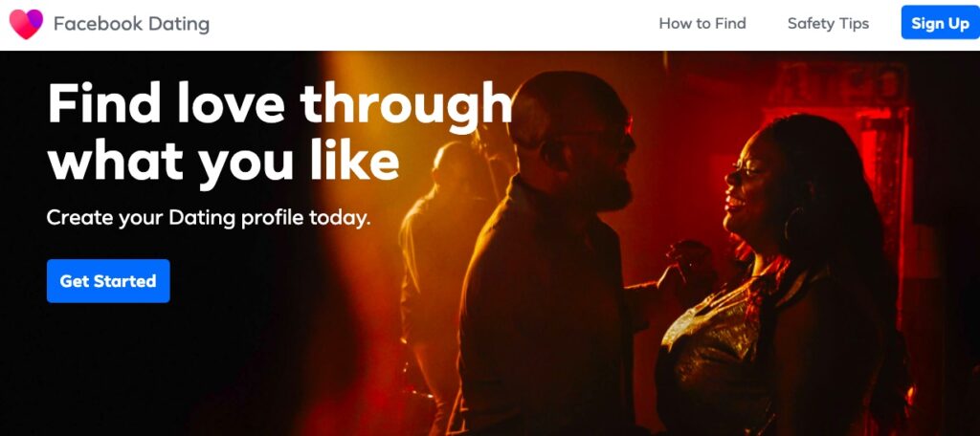The height and width of the screenshot is (436, 980).
Task: Click the Get Started button
Action: click(108, 281)
